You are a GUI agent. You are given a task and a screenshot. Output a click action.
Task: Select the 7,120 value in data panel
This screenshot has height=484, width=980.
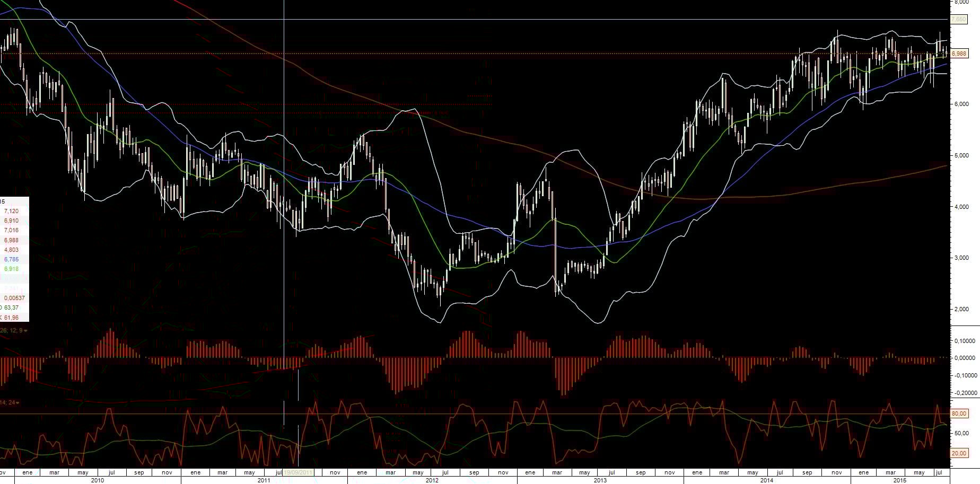coord(11,211)
